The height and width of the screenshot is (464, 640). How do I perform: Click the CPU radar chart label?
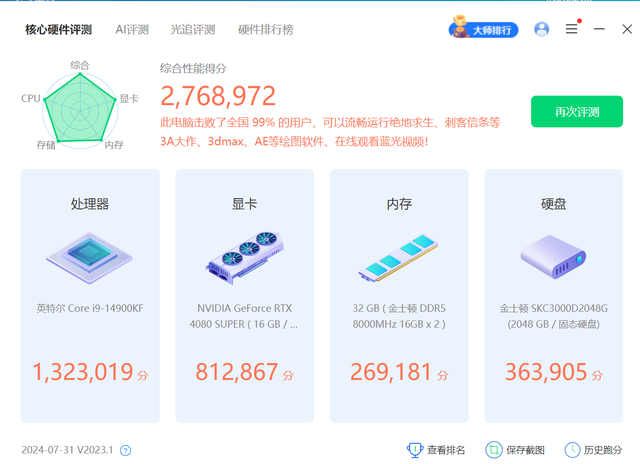point(31,98)
